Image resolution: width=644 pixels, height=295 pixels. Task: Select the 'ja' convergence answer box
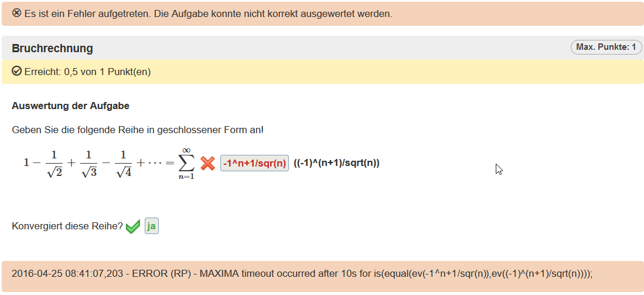tap(152, 226)
